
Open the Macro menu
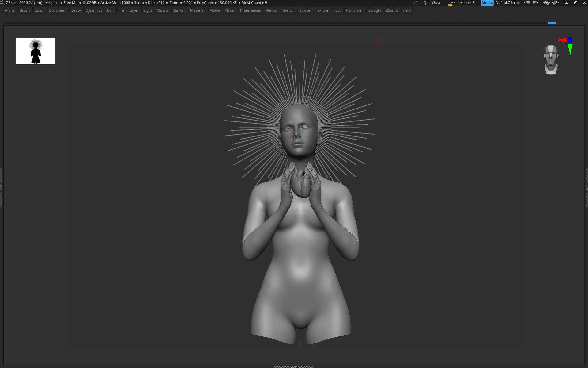(x=162, y=10)
